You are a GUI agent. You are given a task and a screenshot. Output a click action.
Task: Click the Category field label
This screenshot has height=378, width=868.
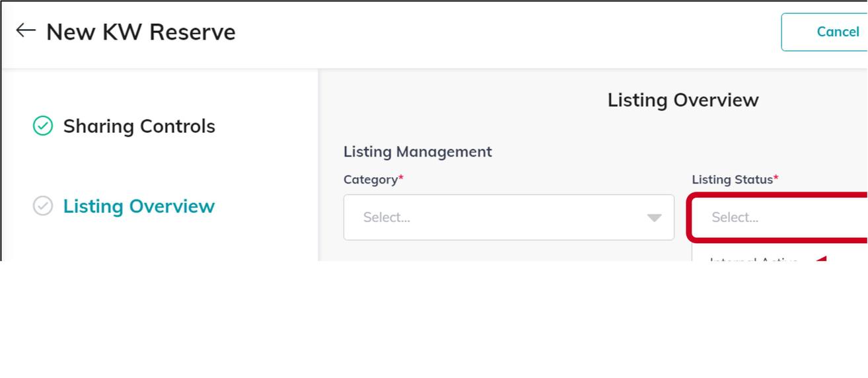[x=370, y=180]
